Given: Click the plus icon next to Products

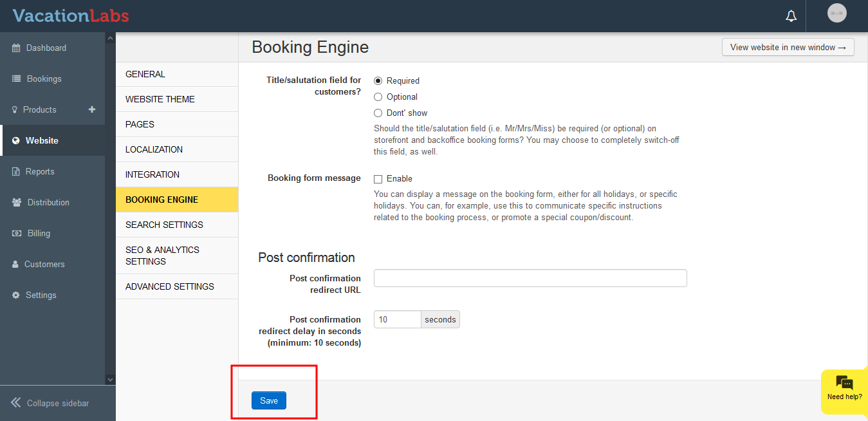Looking at the screenshot, I should pyautogui.click(x=92, y=109).
